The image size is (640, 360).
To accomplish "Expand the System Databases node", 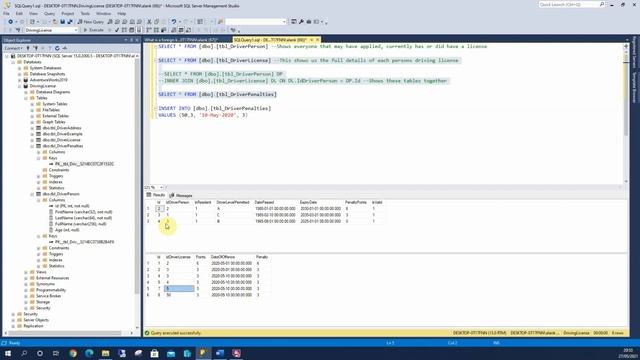I will [x=20, y=68].
